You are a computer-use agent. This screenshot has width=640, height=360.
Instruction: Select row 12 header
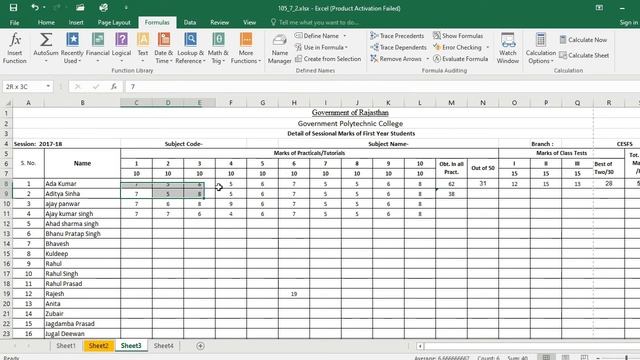click(6, 224)
